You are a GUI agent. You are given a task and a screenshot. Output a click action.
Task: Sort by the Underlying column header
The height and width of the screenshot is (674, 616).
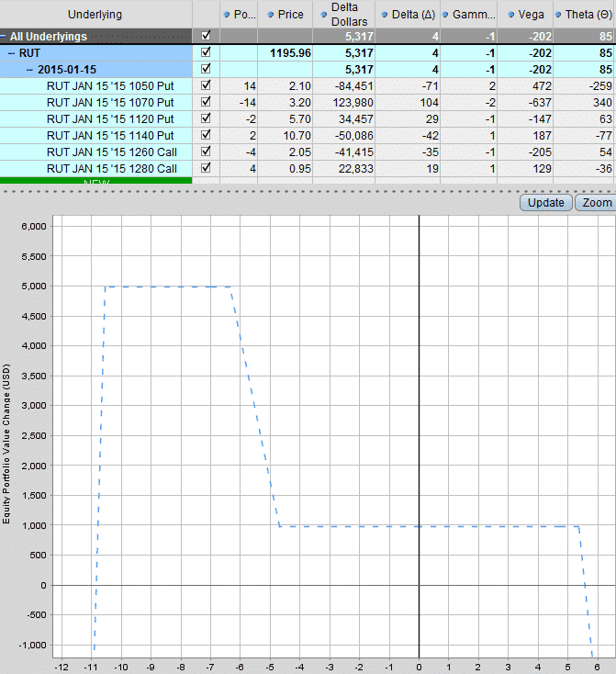95,14
